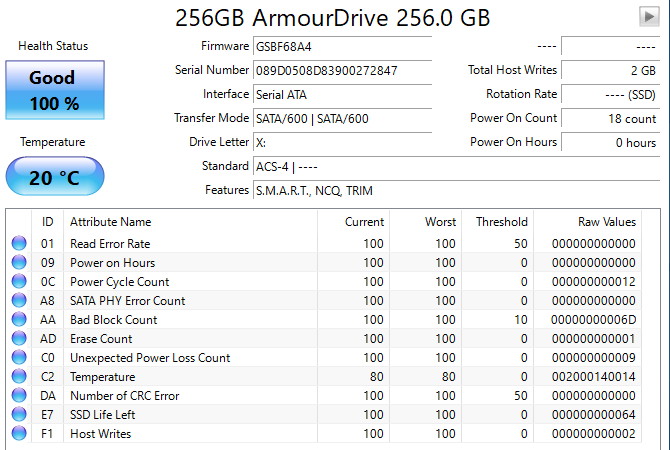Select the status orb for Power Cycle Count
The height and width of the screenshot is (450, 670).
pos(19,281)
